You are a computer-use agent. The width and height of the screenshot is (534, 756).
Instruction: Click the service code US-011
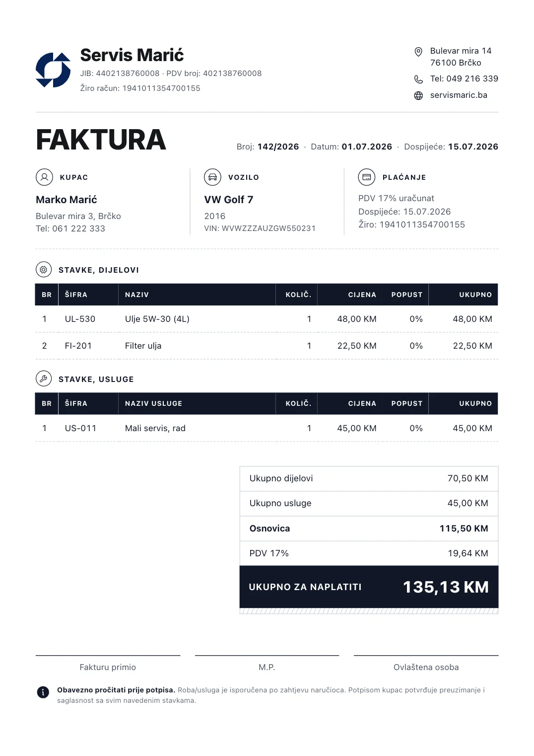(80, 428)
